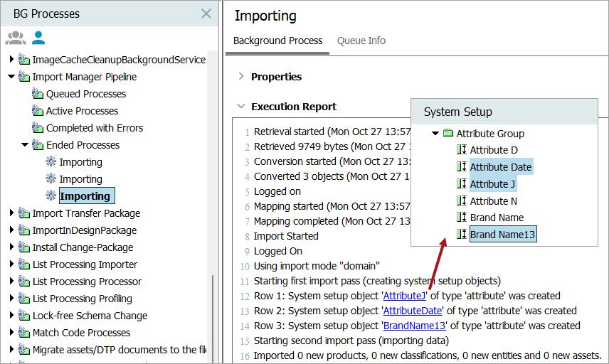Collapse the Execution Report section
Viewport: 609px width, 364px height.
[x=241, y=106]
